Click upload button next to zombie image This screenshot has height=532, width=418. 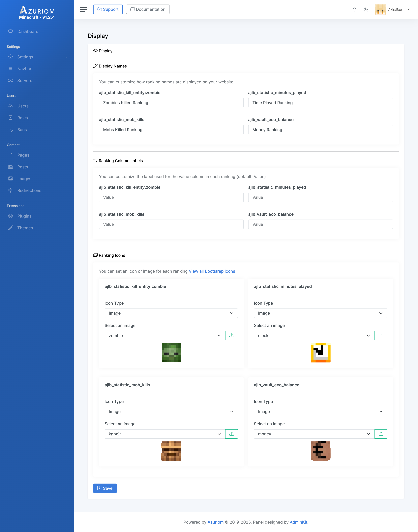(x=231, y=336)
